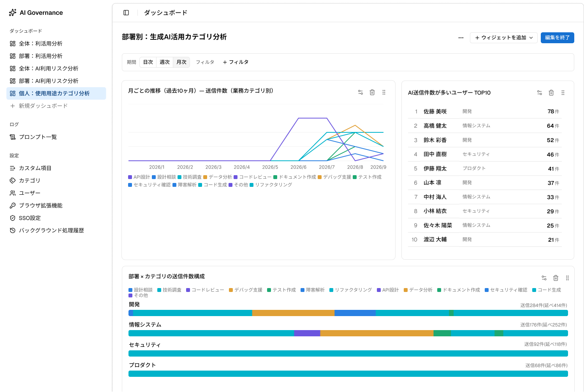Switch period to 日次
584x392 pixels.
pos(148,62)
